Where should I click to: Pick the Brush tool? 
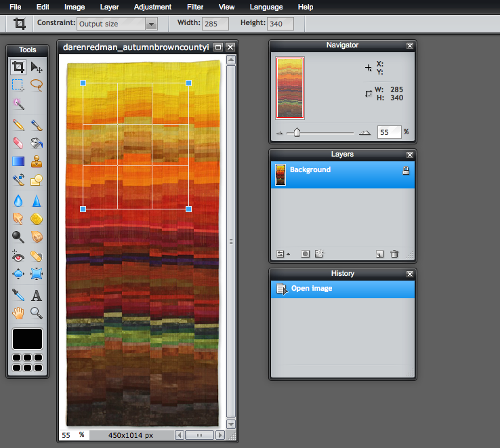[x=37, y=125]
